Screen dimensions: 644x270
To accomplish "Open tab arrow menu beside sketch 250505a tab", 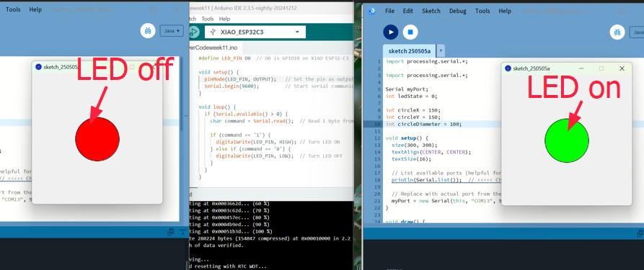I will click(x=441, y=51).
